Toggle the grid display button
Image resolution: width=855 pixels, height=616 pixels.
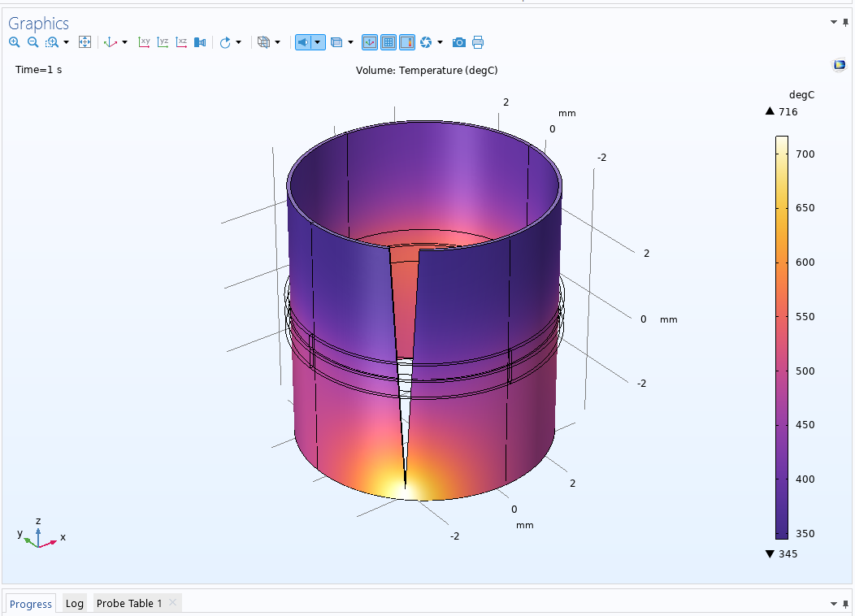[388, 42]
